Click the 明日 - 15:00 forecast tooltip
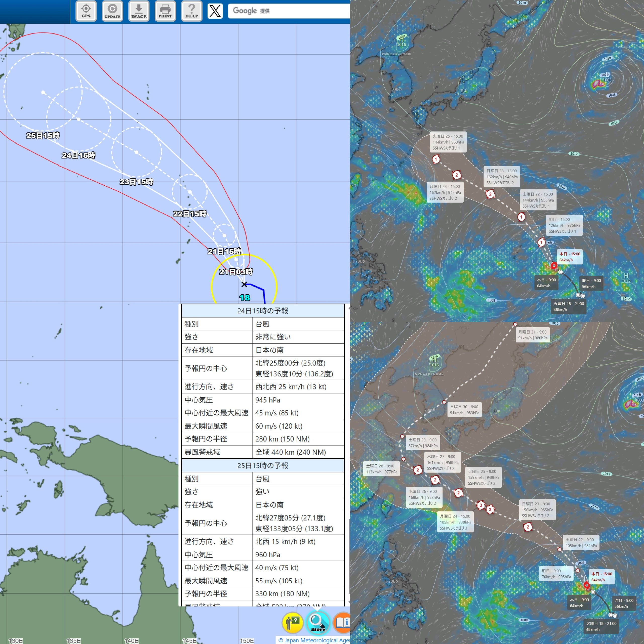This screenshot has height=644, width=644. (564, 225)
